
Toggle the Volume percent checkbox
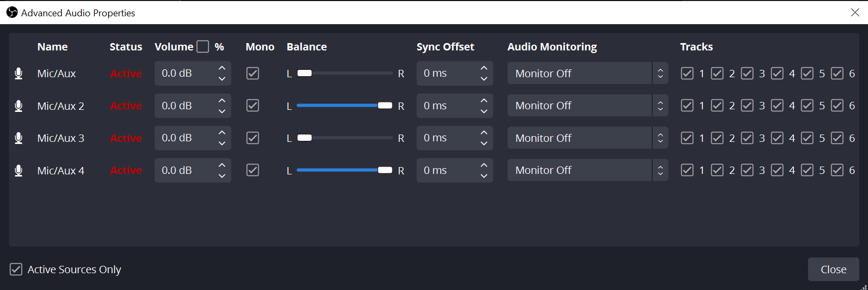203,47
